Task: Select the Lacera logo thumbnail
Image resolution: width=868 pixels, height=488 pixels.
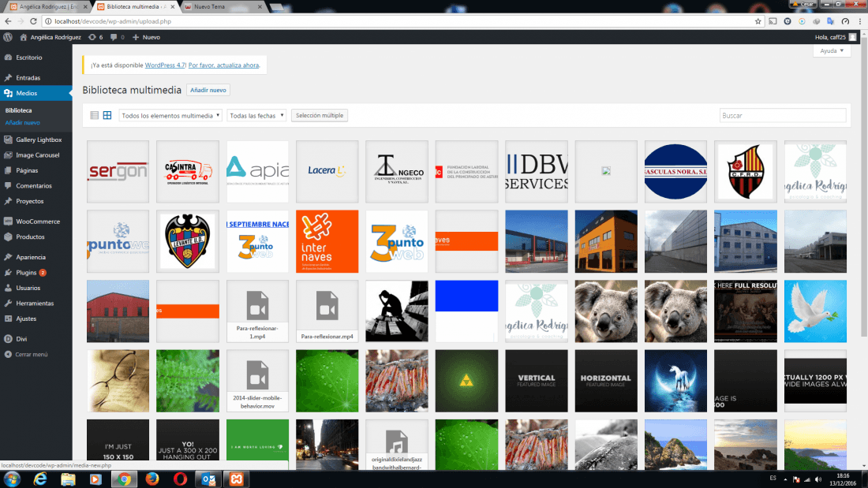Action: pos(327,172)
